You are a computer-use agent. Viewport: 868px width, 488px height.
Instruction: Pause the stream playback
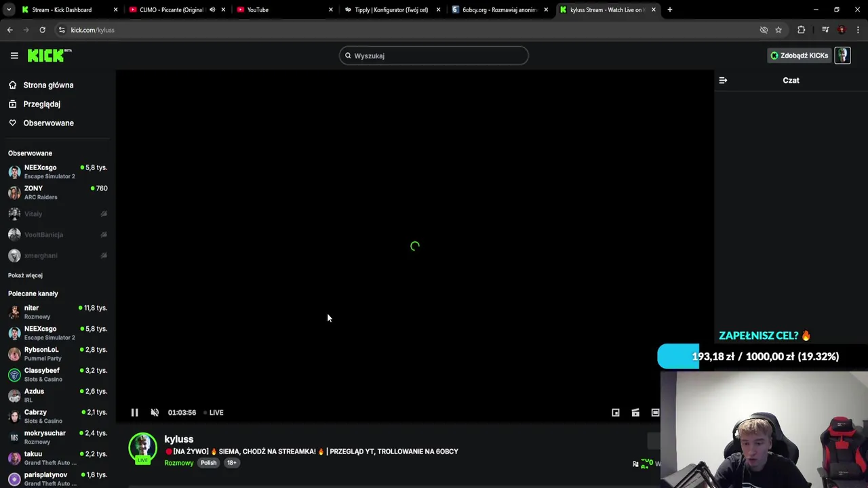point(134,412)
